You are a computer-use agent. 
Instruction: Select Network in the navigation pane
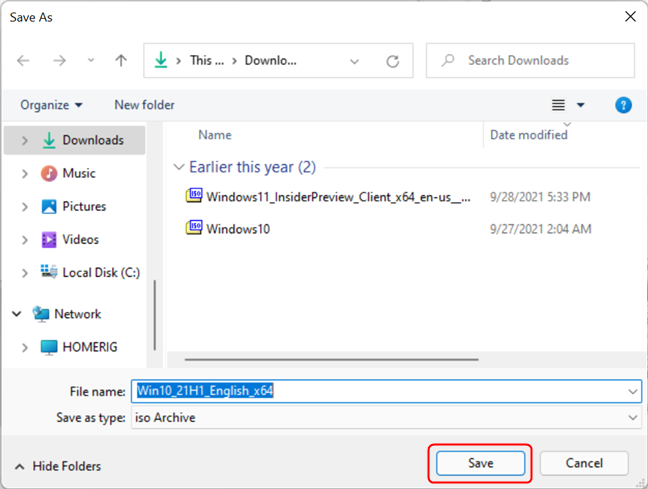pyautogui.click(x=77, y=314)
